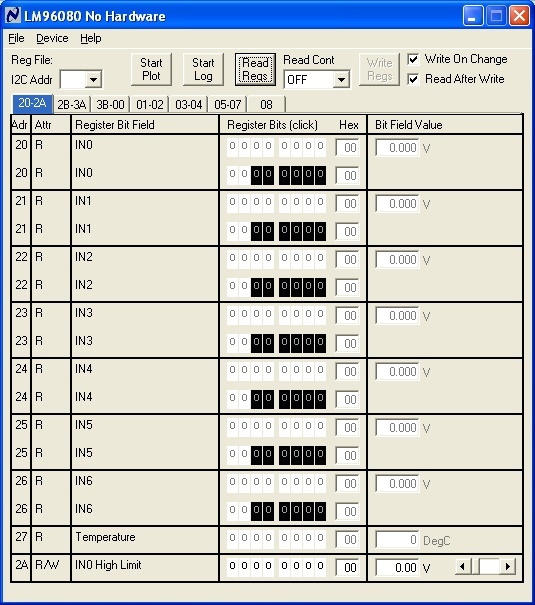Select the 05-07 register tab
This screenshot has width=535, height=605.
[x=228, y=105]
